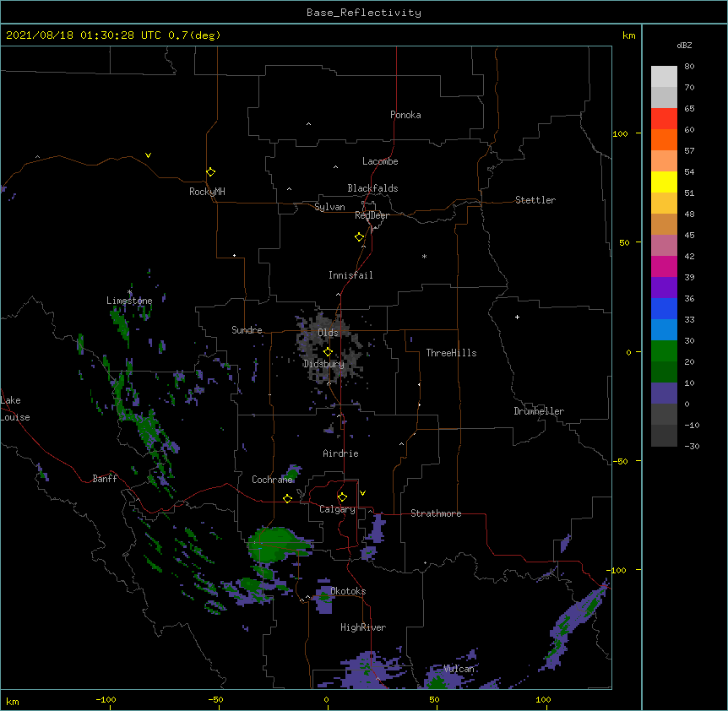728x711 pixels.
Task: Click the dBZ legend heading
Action: [x=684, y=45]
